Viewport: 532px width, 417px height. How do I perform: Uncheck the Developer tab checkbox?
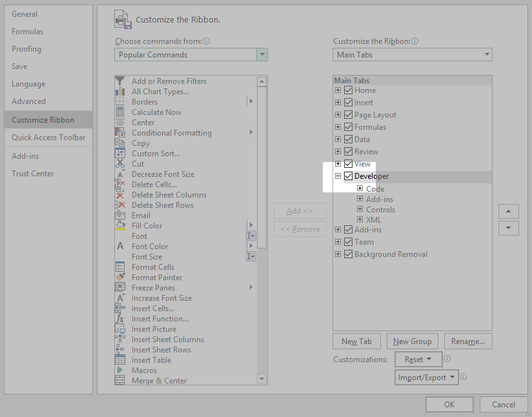tap(349, 176)
